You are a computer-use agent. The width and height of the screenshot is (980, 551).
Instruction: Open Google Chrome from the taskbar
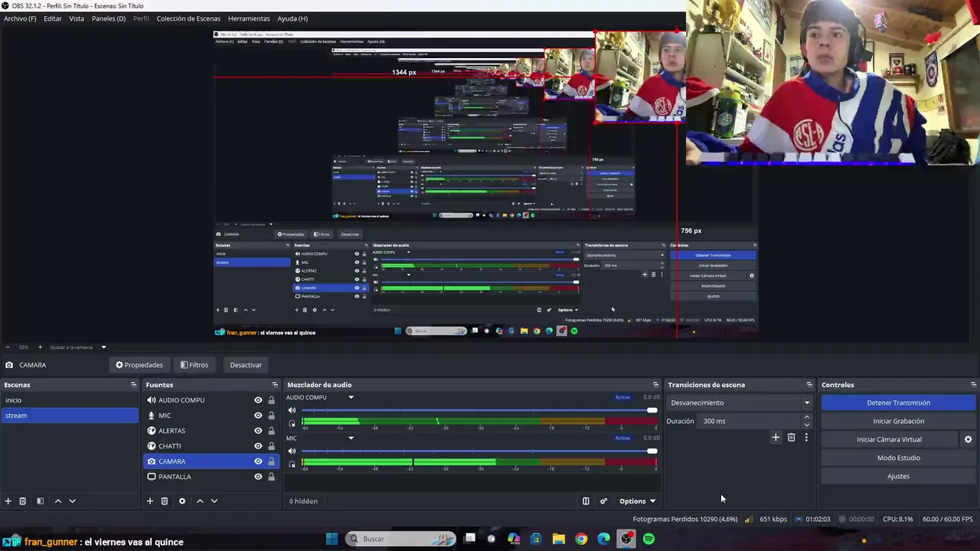click(x=582, y=539)
